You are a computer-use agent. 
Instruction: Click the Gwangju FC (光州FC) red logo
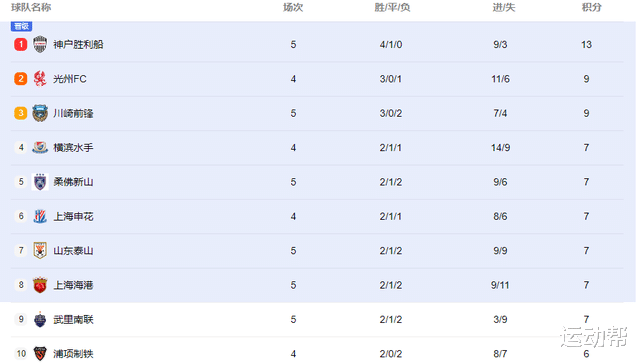40,78
